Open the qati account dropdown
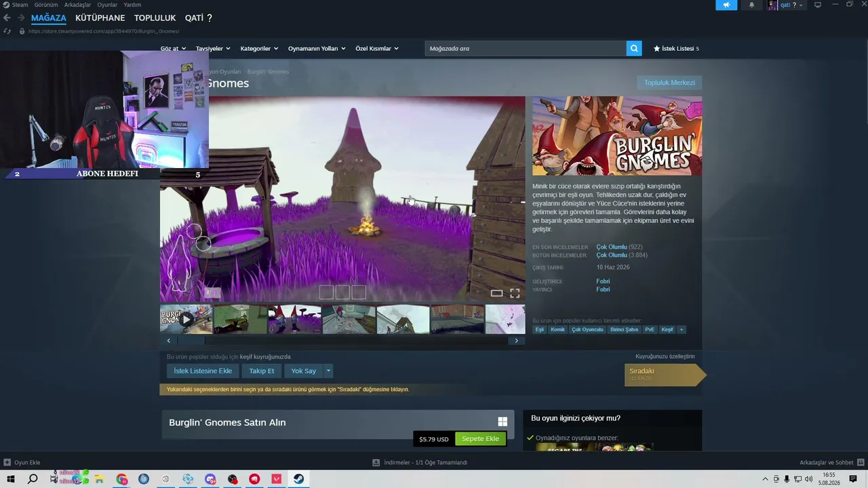 791,5
